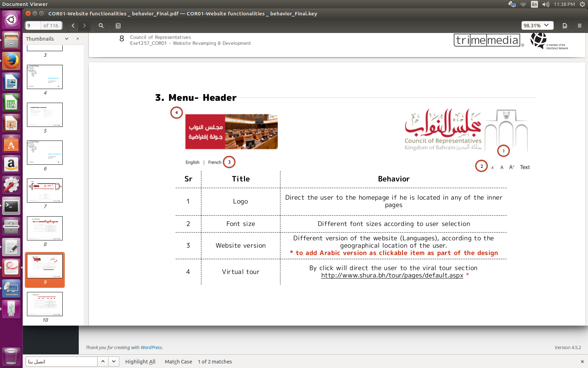Click the '1 of 2 matches' status text
The width and height of the screenshot is (588, 368).
[x=215, y=361]
